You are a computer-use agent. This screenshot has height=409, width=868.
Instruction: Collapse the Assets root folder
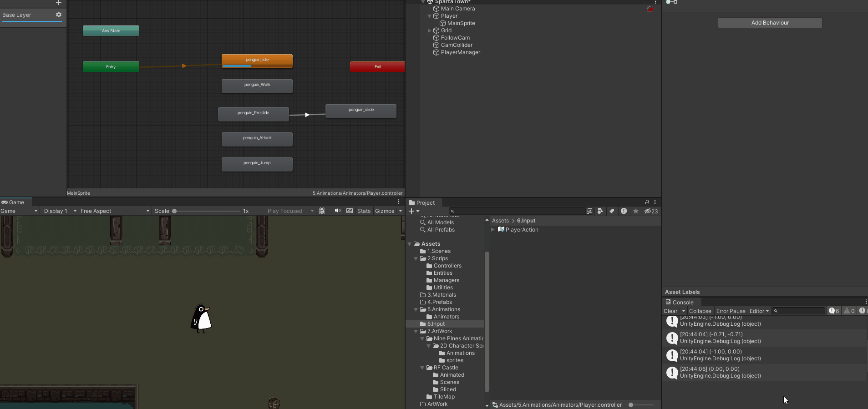410,244
